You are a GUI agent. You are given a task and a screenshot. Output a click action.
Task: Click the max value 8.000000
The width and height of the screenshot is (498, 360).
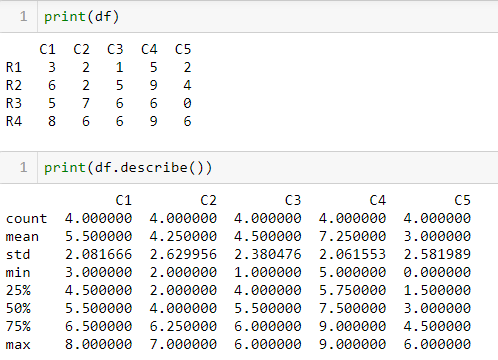pos(98,344)
